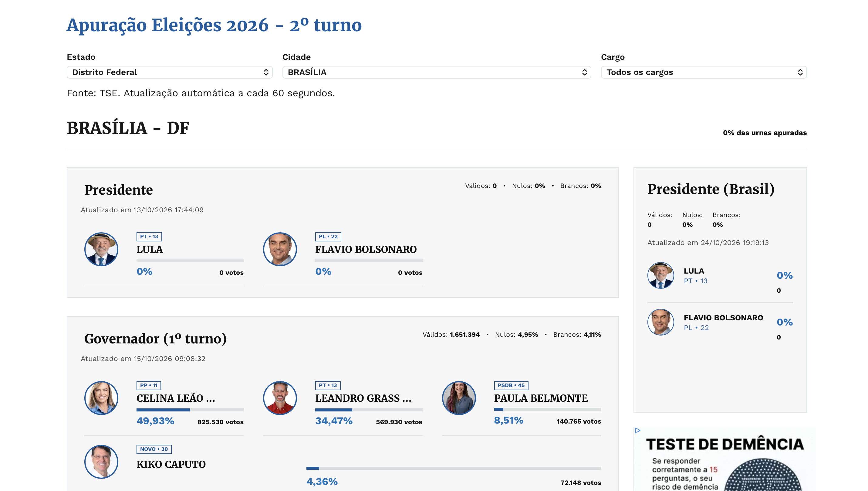Viewport: 868px width, 491px height.
Task: Click Lula's photo in Presidente (Brasil) panel
Action: [x=660, y=275]
